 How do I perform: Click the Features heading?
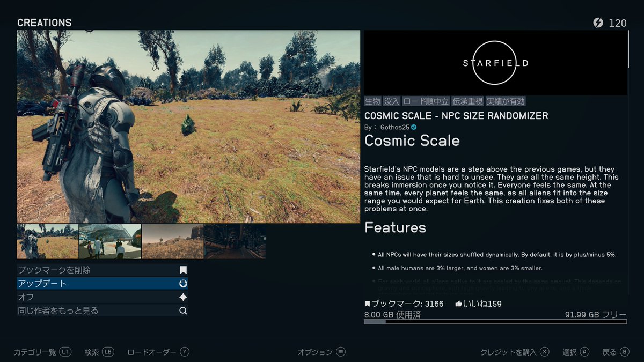click(395, 227)
